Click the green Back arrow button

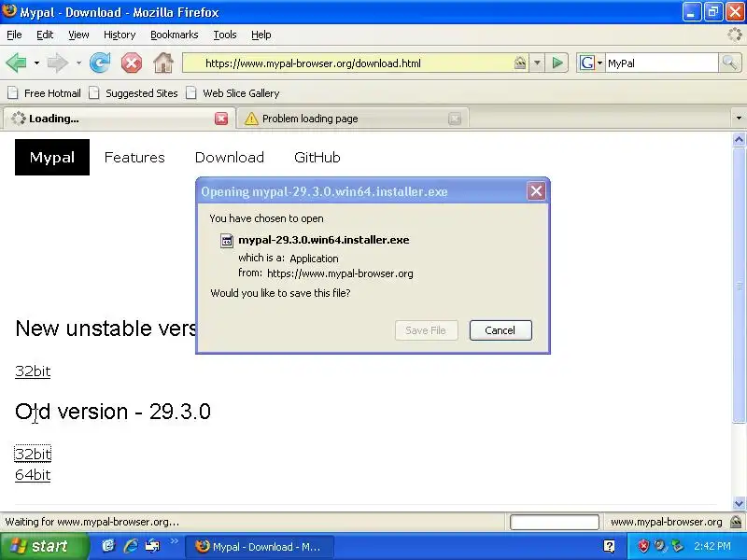[x=17, y=63]
